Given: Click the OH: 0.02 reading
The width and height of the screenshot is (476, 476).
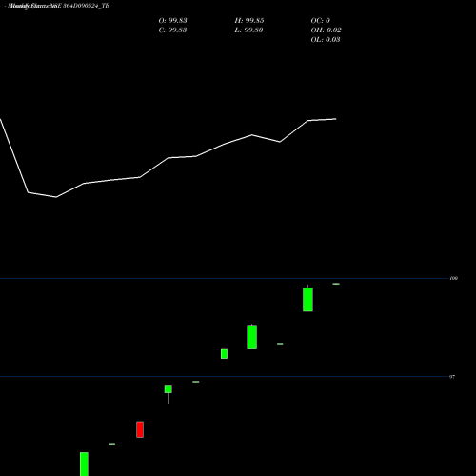Looking at the screenshot, I should point(326,30).
